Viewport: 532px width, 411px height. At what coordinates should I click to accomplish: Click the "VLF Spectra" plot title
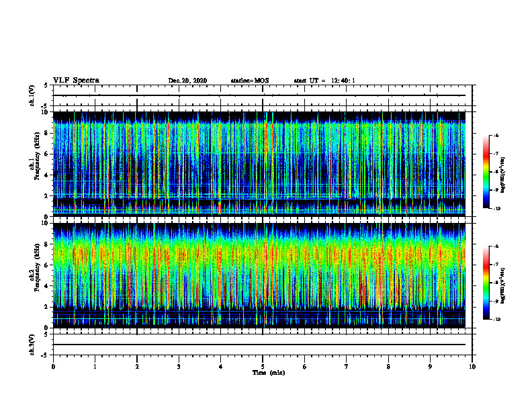[x=76, y=81]
